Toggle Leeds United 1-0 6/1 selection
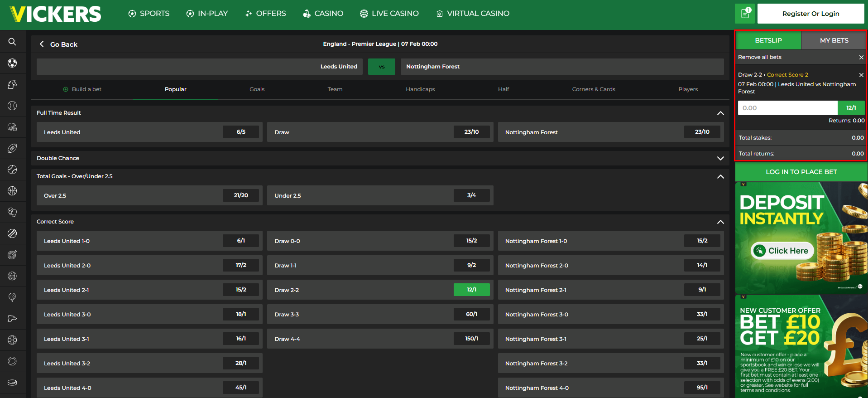Image resolution: width=868 pixels, height=398 pixels. tap(241, 241)
